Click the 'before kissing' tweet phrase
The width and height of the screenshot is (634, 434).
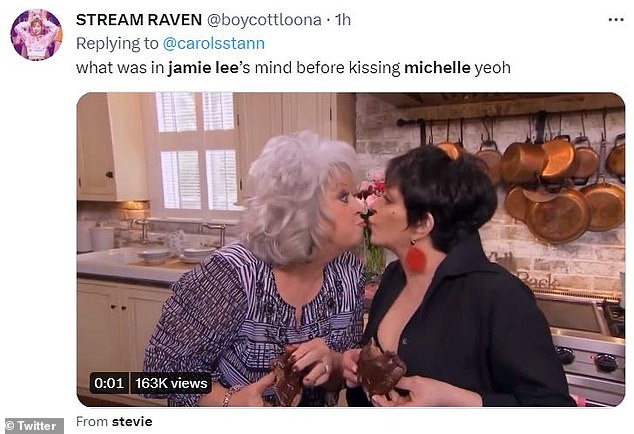pyautogui.click(x=348, y=68)
